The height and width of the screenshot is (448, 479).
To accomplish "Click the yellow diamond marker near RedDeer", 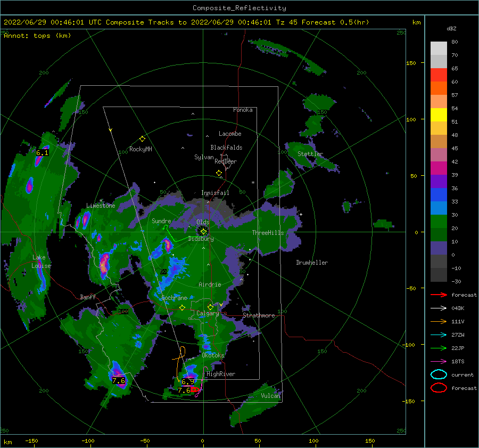I will pos(219,173).
